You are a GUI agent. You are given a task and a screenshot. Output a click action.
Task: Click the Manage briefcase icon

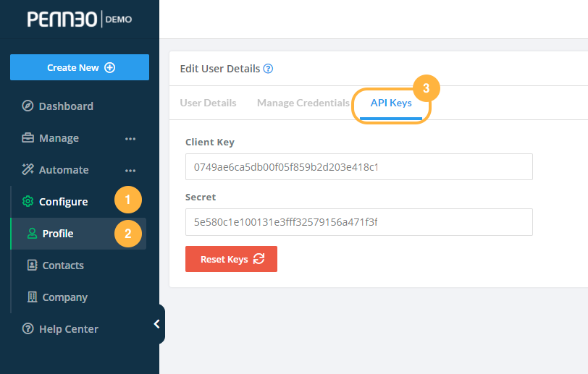pyautogui.click(x=28, y=138)
